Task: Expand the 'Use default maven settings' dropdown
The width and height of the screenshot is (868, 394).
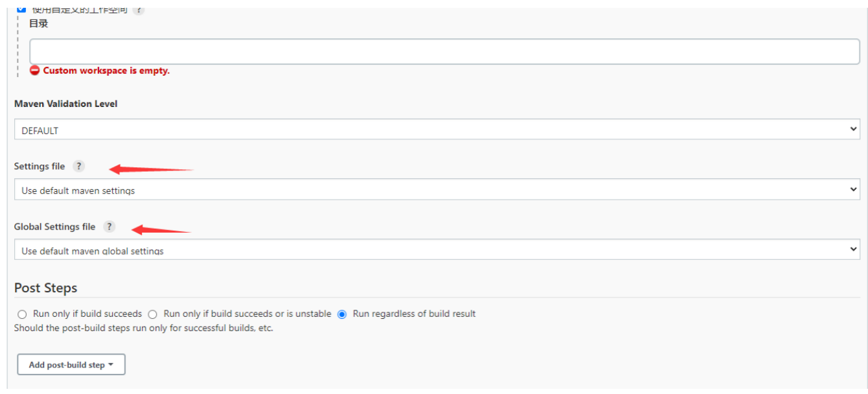Action: [x=437, y=190]
